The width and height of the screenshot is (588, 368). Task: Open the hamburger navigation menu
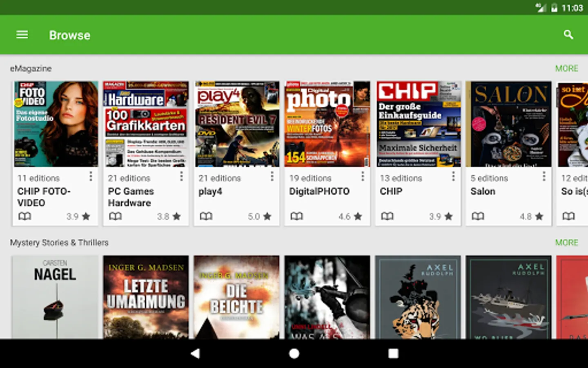[x=22, y=35]
